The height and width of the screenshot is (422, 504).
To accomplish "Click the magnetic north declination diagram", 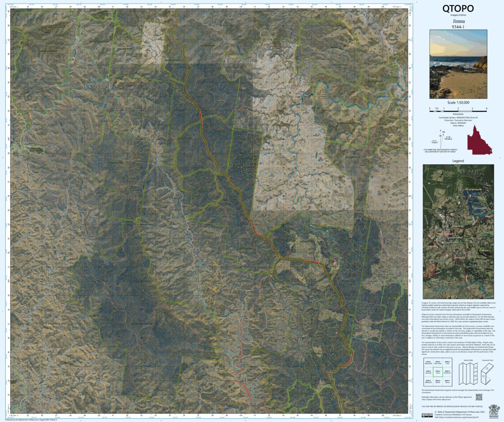I will (441, 139).
